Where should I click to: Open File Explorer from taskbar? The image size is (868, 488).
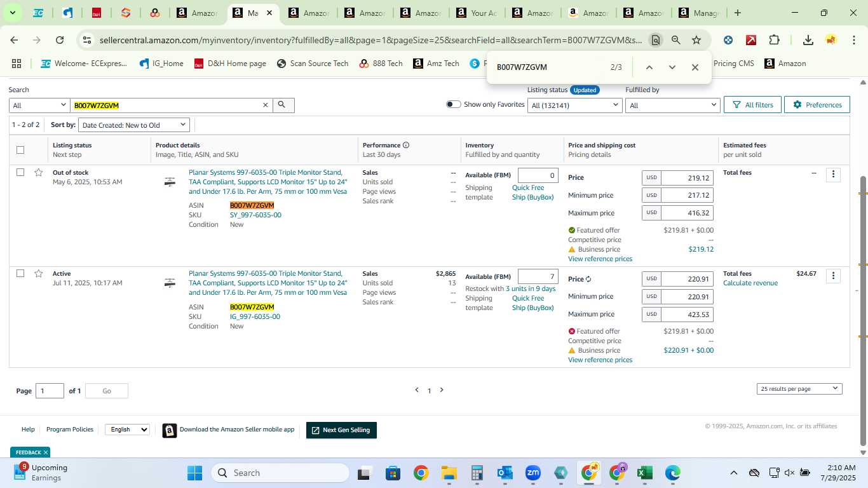(x=449, y=473)
